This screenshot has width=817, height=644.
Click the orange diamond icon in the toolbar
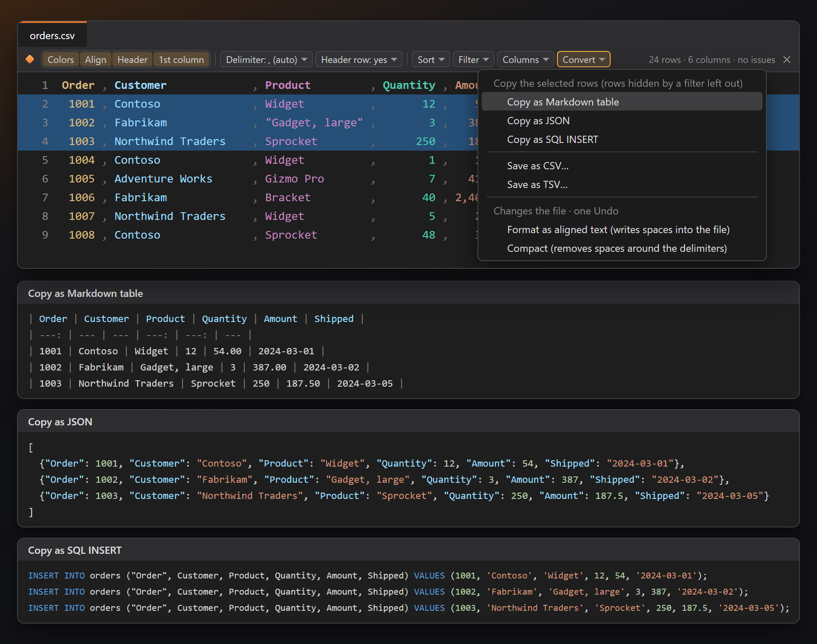tap(30, 59)
